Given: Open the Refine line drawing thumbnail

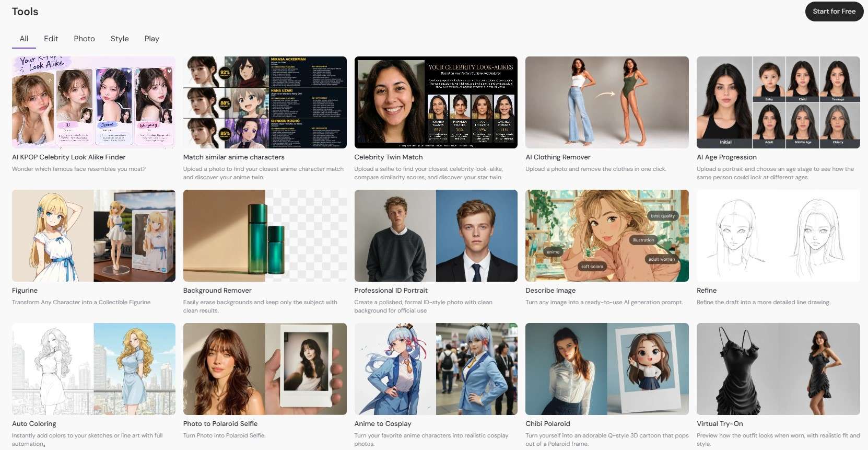Looking at the screenshot, I should click(x=778, y=236).
